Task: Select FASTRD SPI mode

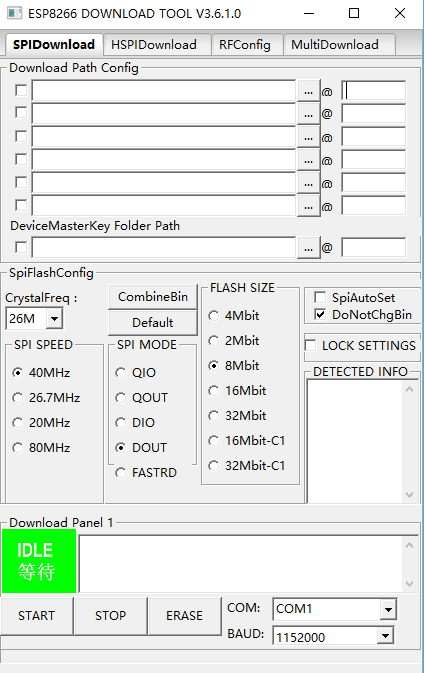Action: [146, 473]
